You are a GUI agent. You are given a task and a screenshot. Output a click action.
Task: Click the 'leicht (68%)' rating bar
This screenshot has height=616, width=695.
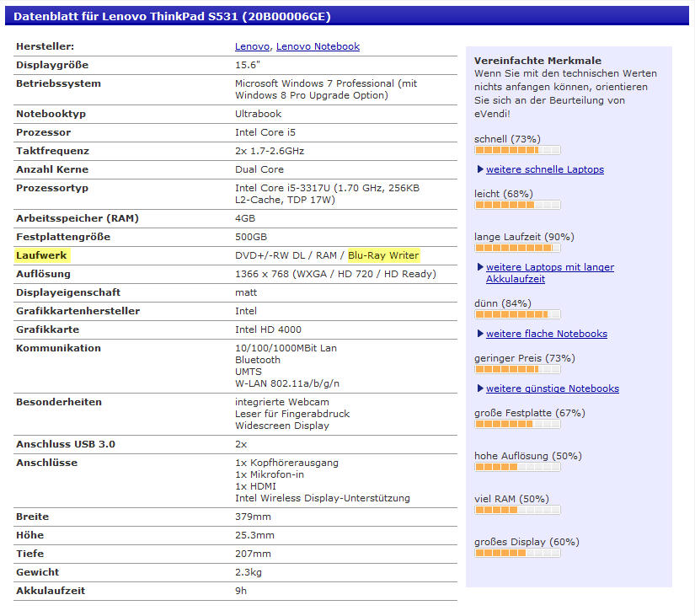coord(517,205)
